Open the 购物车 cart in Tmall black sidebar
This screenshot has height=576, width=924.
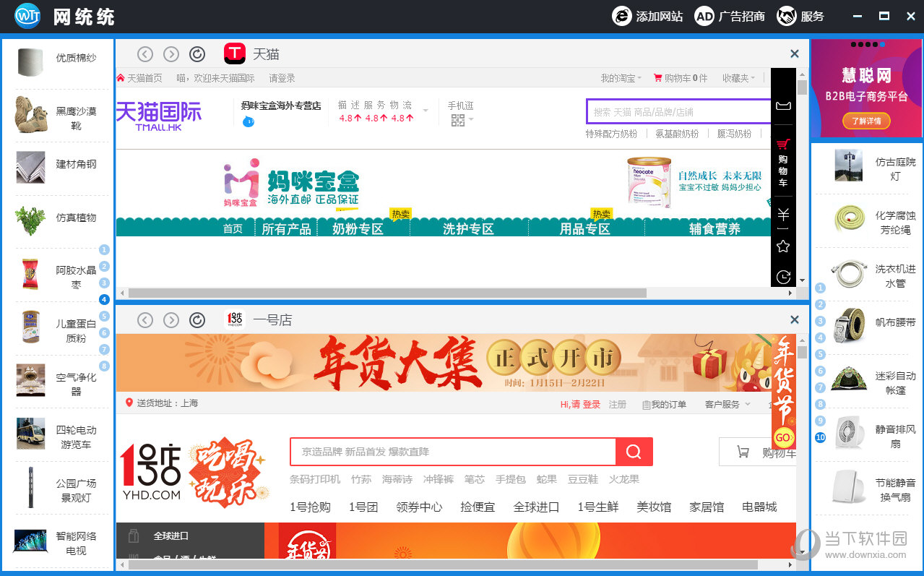[x=783, y=163]
